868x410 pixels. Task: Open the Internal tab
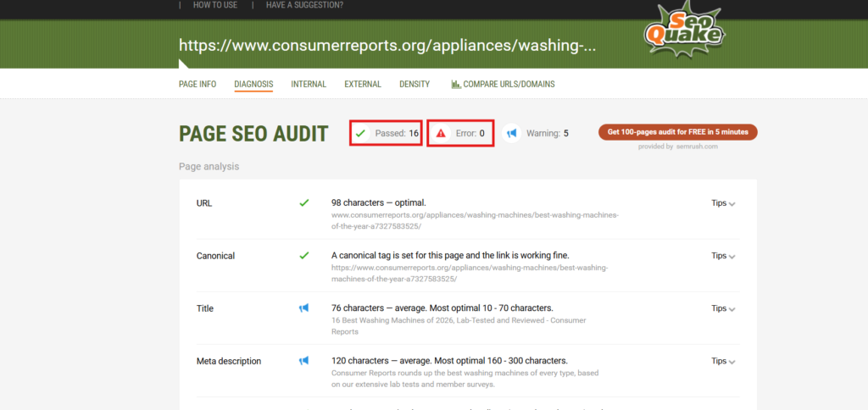309,84
